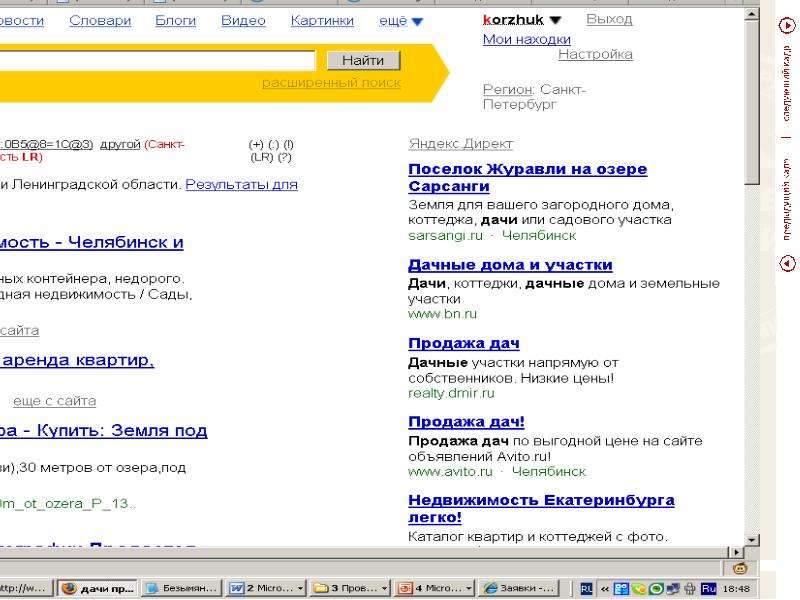Open the 'расширенный поиск' link
Screen dimensions: 800x600
pyautogui.click(x=331, y=83)
